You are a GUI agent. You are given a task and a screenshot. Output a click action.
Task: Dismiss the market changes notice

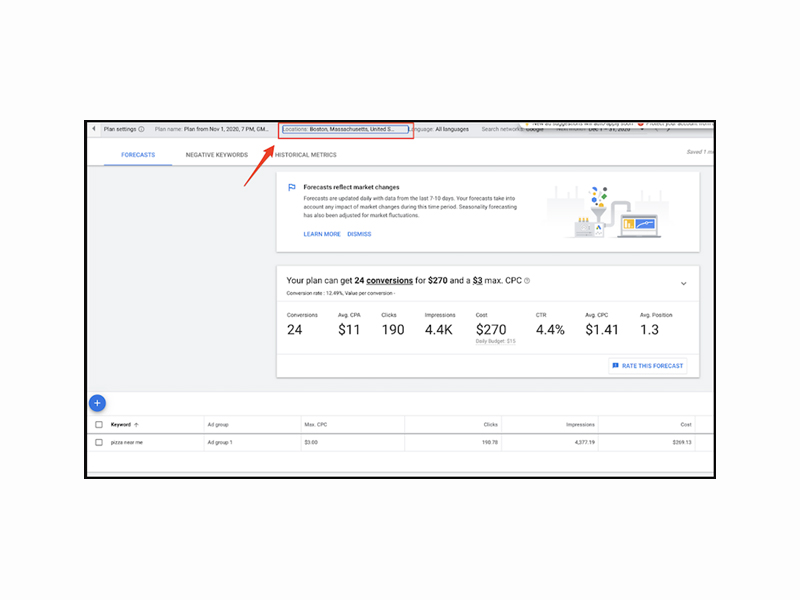click(359, 234)
